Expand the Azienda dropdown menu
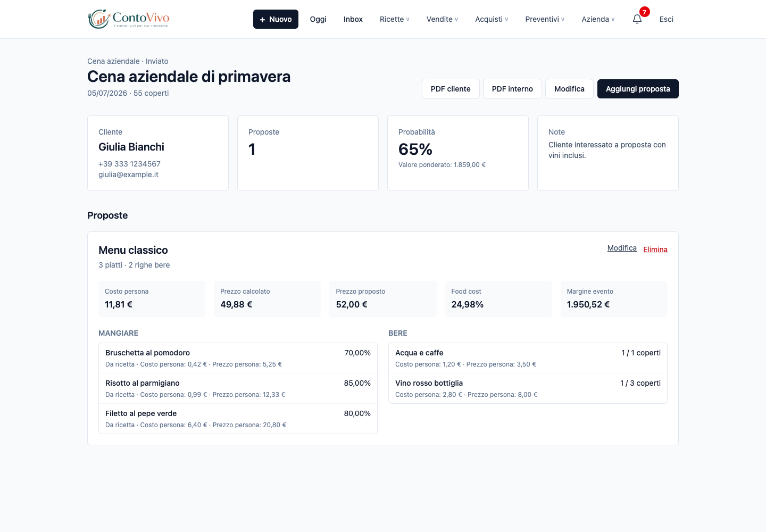Viewport: 766px width, 532px height. 598,19
